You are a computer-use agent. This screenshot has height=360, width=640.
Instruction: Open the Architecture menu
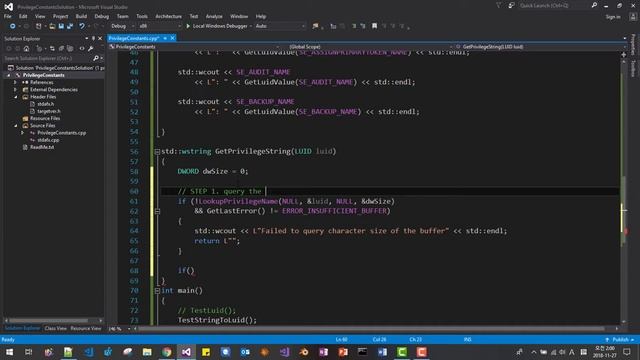(168, 16)
